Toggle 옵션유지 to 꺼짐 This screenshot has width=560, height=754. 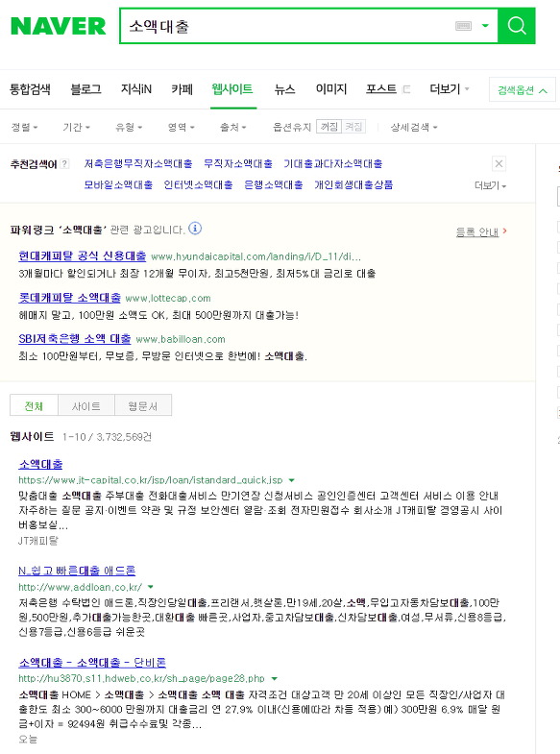pyautogui.click(x=329, y=127)
